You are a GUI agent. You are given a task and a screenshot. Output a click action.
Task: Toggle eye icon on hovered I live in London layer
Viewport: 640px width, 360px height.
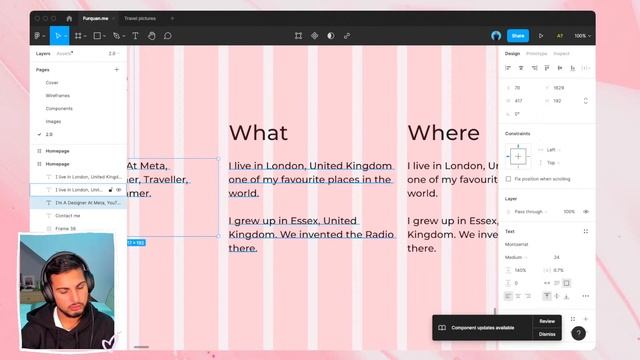(x=119, y=190)
